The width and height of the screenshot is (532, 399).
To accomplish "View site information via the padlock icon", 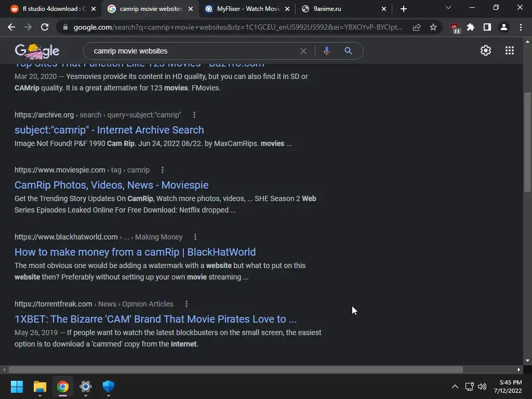I will (x=65, y=27).
